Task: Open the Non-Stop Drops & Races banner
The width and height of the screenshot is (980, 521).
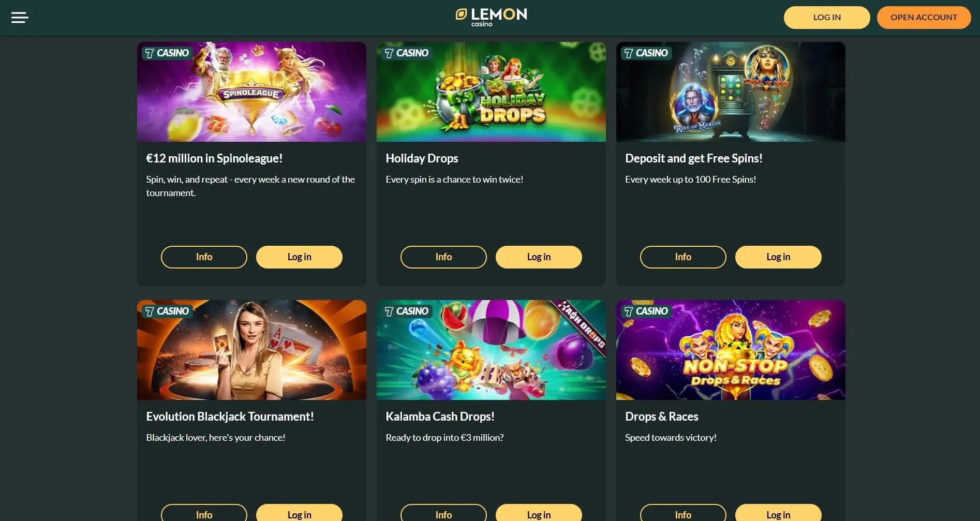Action: coord(731,350)
